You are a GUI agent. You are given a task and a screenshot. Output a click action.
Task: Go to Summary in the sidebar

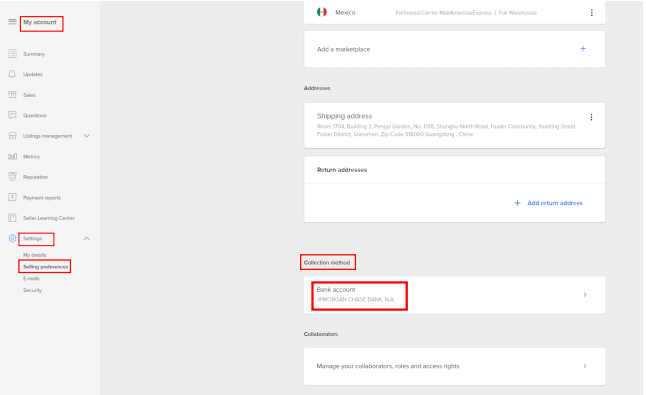(x=34, y=54)
